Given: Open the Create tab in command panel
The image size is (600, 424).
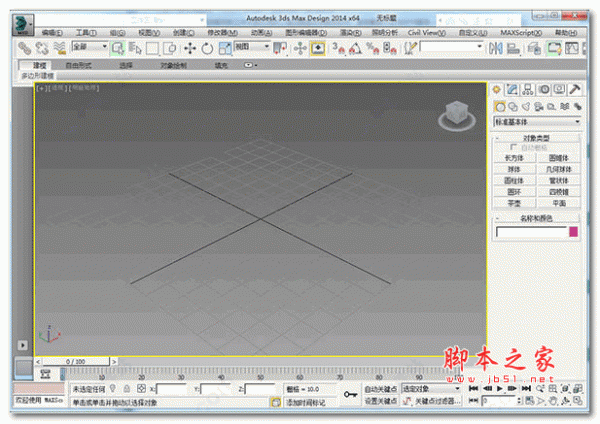Looking at the screenshot, I should point(498,90).
